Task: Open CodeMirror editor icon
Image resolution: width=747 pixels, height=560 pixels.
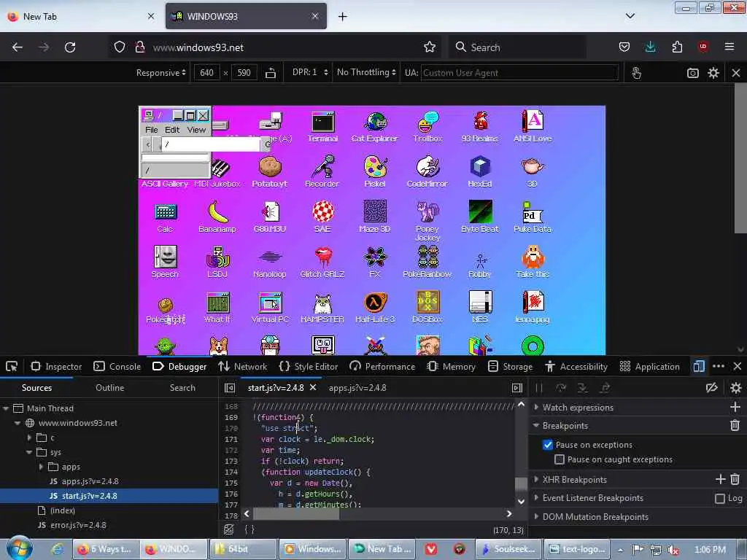Action: click(427, 172)
